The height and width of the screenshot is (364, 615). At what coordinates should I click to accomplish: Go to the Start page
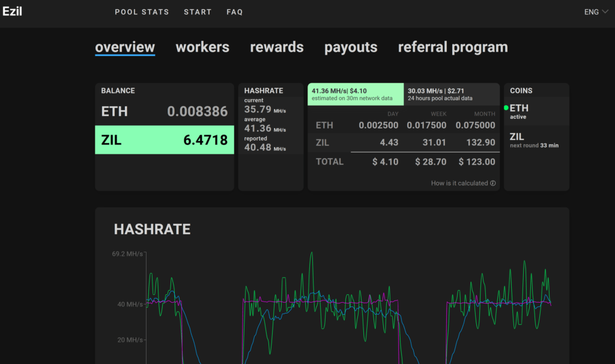pyautogui.click(x=198, y=12)
